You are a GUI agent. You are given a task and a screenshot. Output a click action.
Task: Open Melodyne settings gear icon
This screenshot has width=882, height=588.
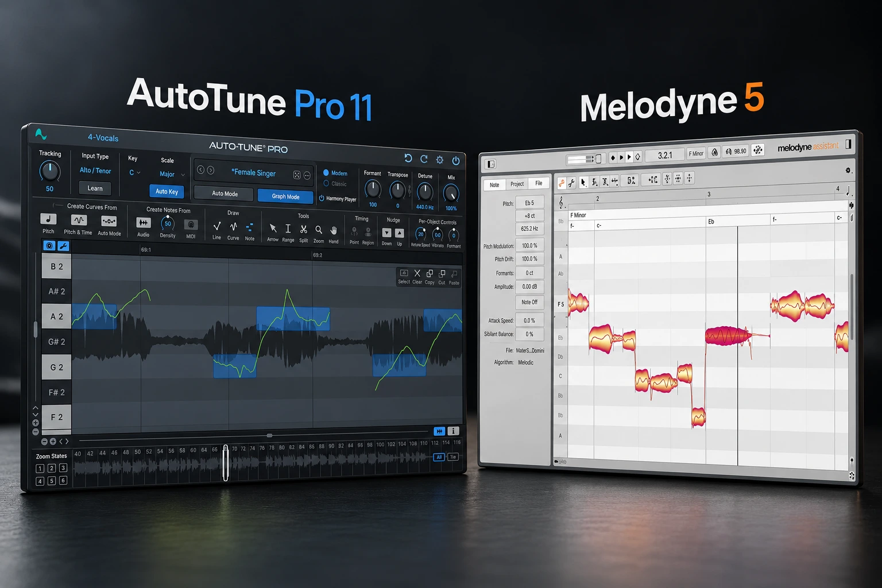848,171
